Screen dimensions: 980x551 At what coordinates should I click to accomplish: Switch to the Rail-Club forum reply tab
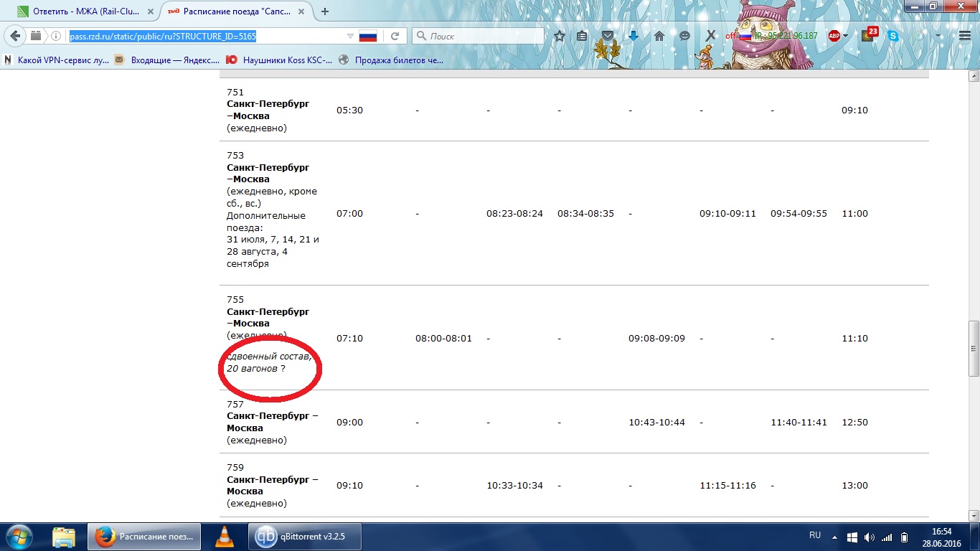(83, 11)
